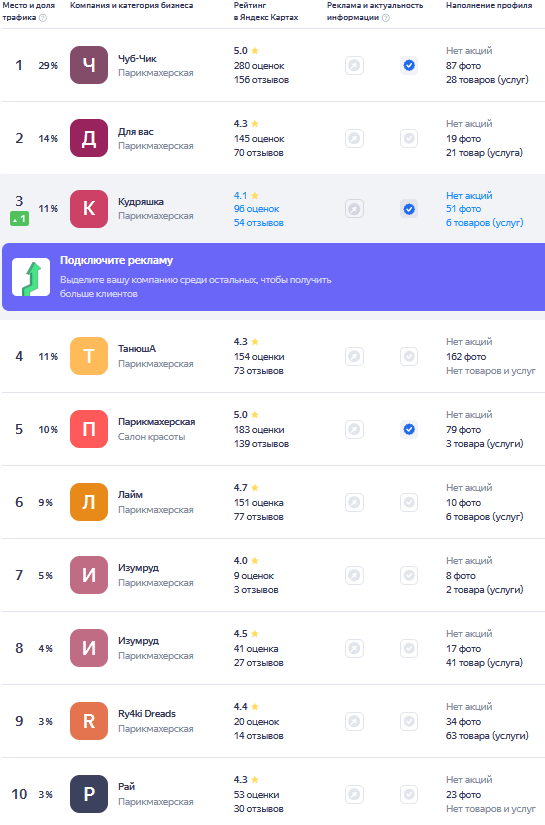Open the 96 оценок link for Кудряшка

pos(256,209)
